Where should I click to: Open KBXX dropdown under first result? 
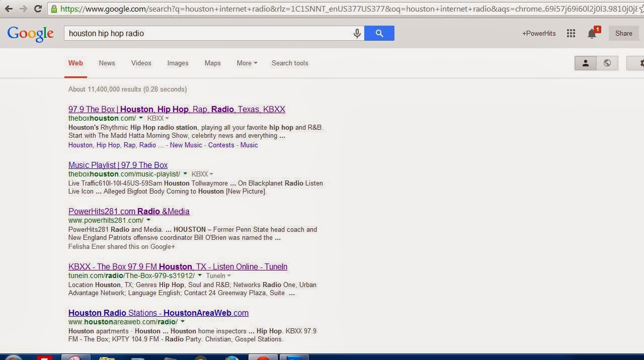[x=158, y=118]
